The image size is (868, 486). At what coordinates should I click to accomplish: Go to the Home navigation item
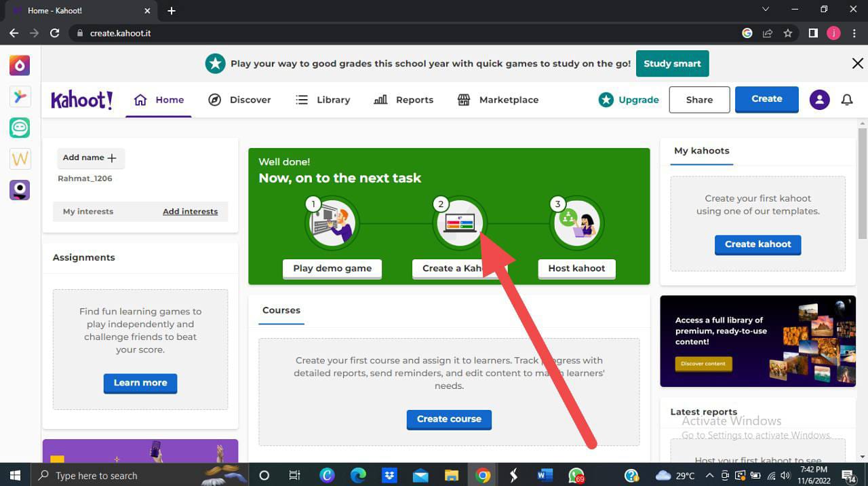(x=159, y=100)
